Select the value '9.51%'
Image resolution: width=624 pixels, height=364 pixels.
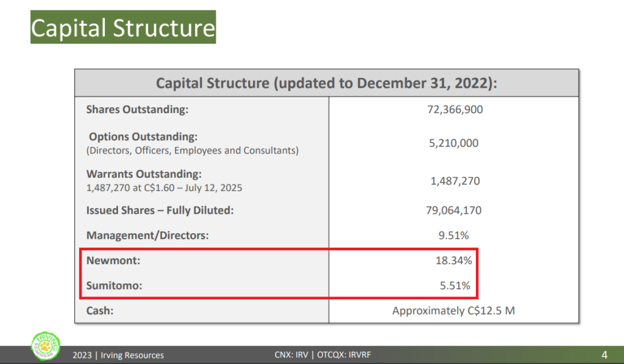tap(453, 235)
